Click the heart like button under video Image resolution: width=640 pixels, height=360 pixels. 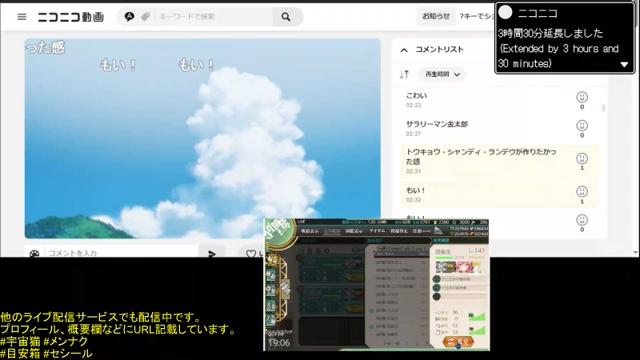click(x=251, y=253)
